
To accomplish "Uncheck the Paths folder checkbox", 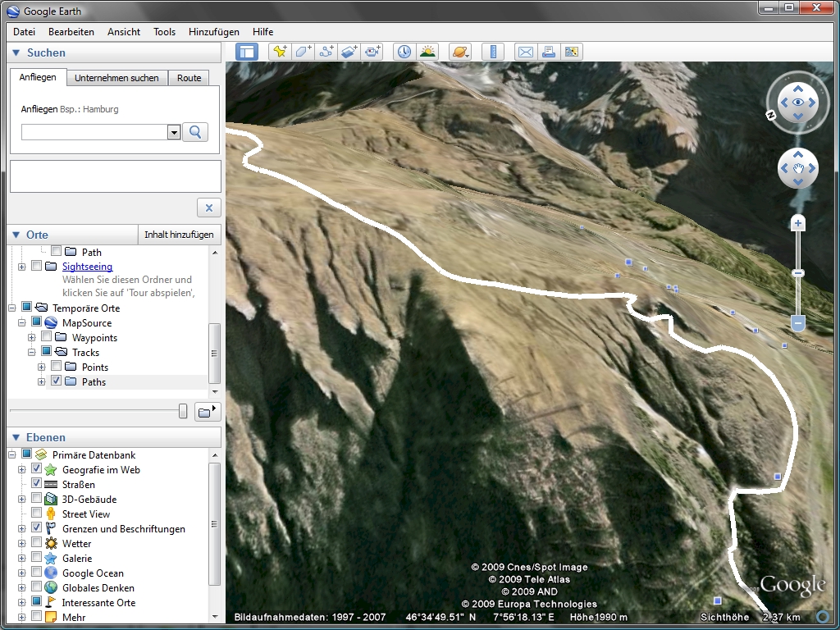I will [x=57, y=381].
